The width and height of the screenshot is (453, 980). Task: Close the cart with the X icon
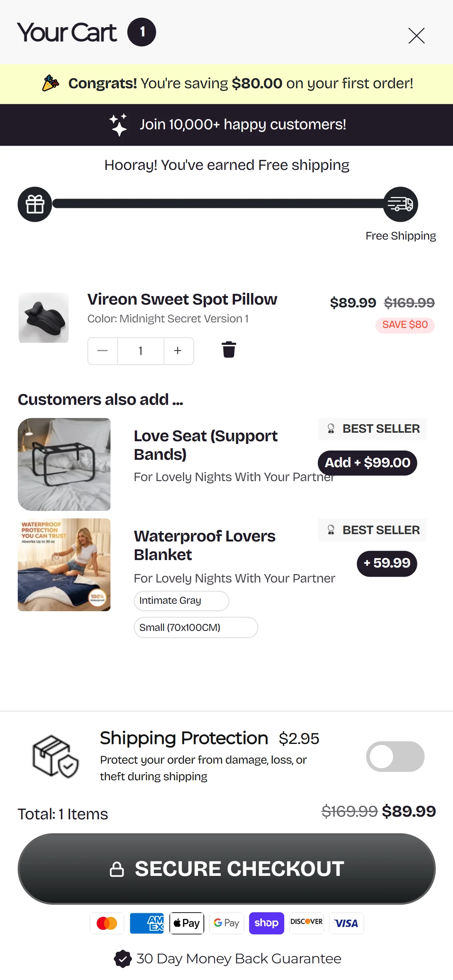tap(416, 36)
